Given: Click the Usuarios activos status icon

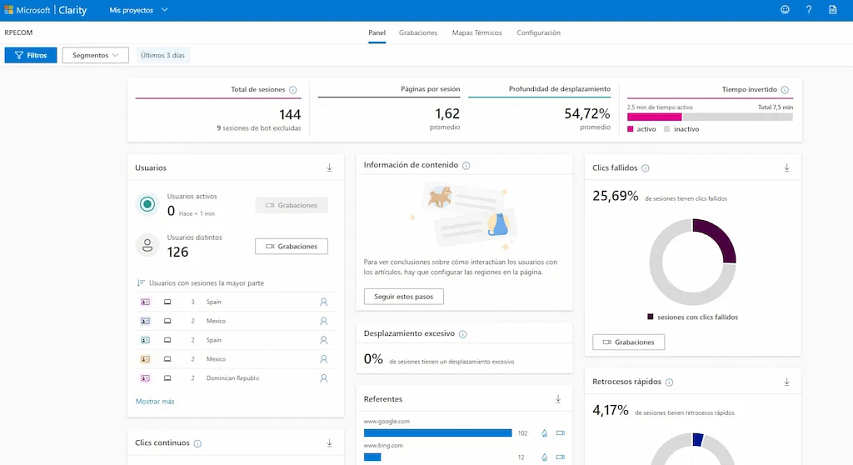Looking at the screenshot, I should (147, 204).
